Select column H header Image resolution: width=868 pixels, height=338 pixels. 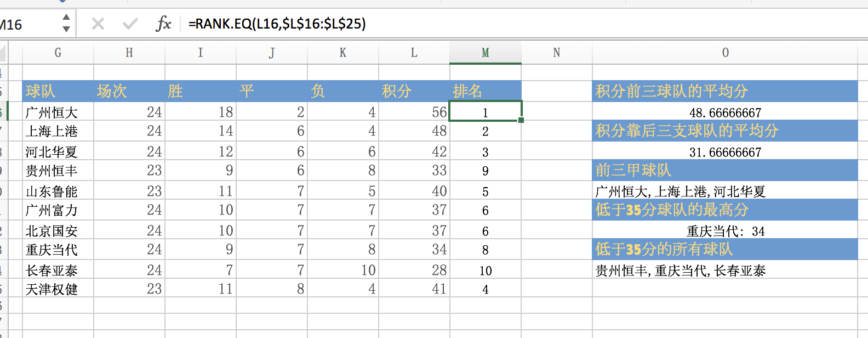[x=129, y=53]
